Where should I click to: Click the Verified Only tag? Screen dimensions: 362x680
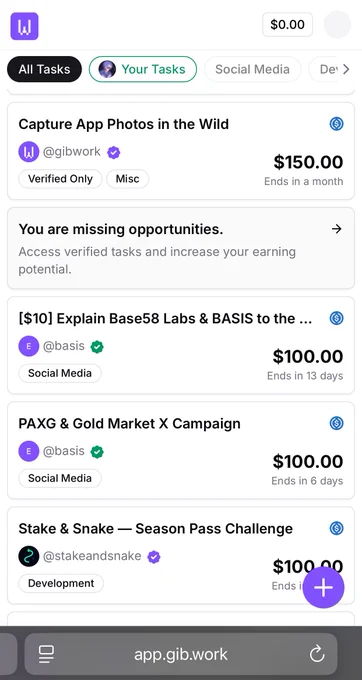[x=60, y=179]
